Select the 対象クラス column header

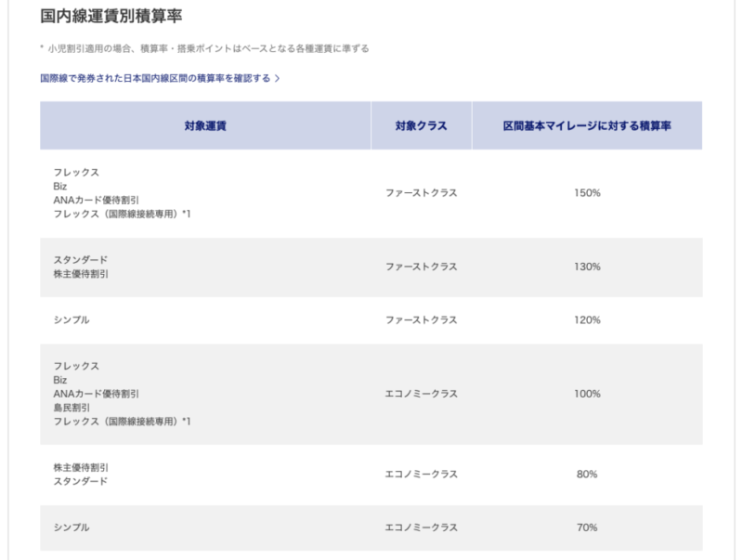[421, 125]
